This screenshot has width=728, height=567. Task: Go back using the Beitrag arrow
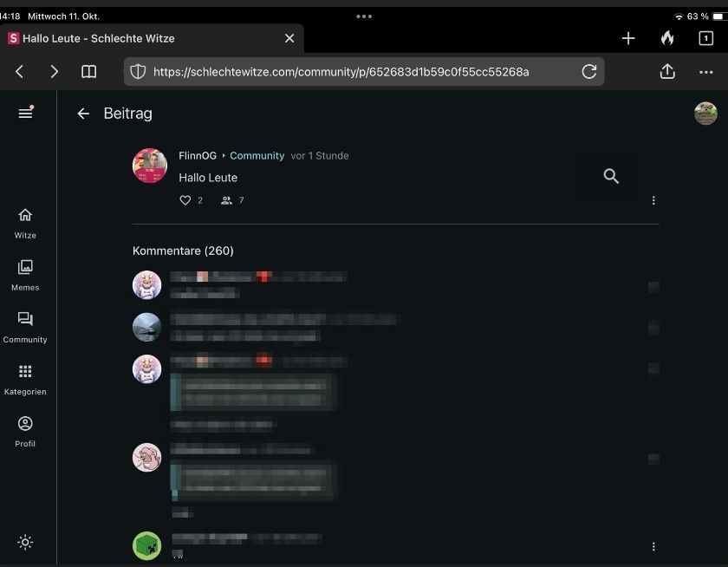point(83,114)
